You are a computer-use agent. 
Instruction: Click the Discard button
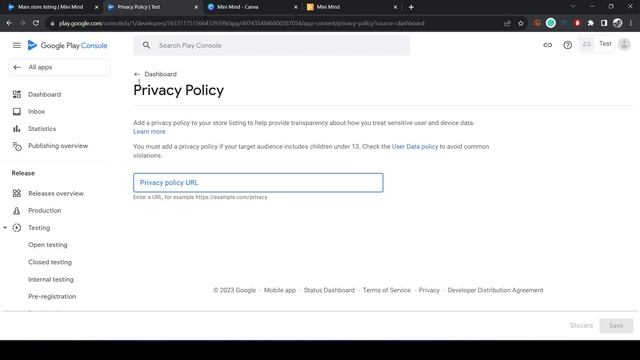pos(581,325)
